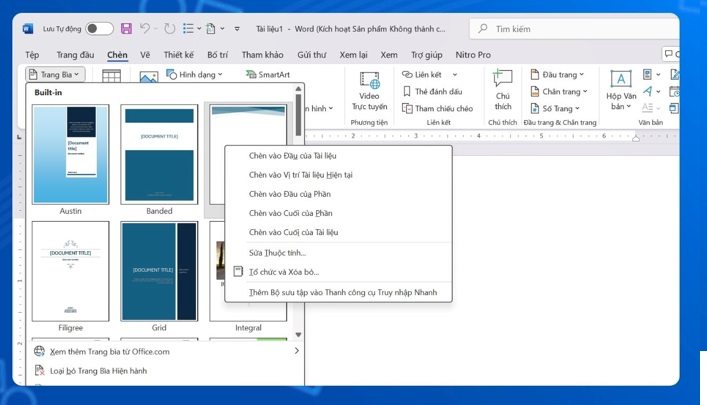Open the Hình dạng shapes dropdown

[196, 75]
